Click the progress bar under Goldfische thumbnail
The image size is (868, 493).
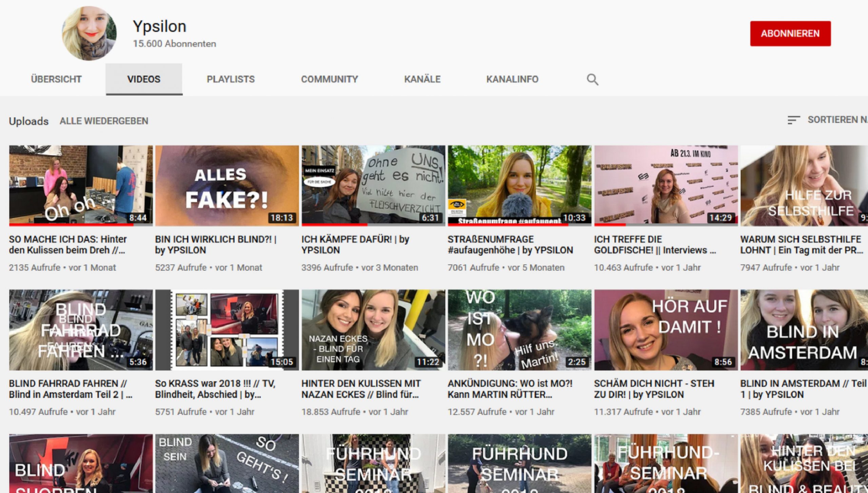[666, 224]
